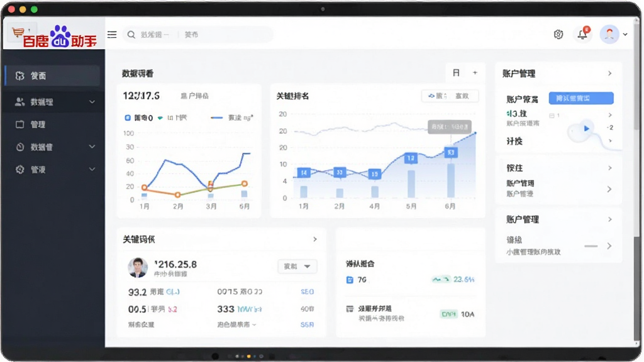This screenshot has width=644, height=362.
Task: Click the dash toggle in the bottom account row
Action: (x=591, y=246)
